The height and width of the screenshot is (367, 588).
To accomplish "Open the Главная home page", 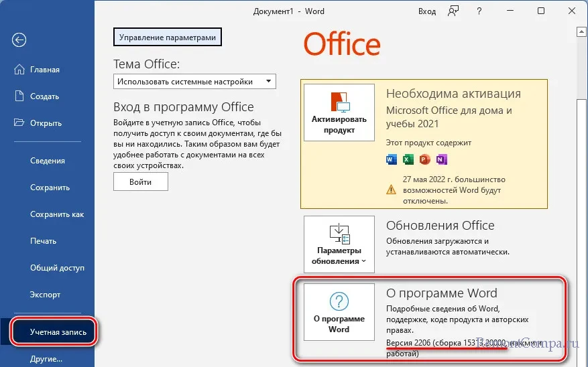I will (x=44, y=70).
